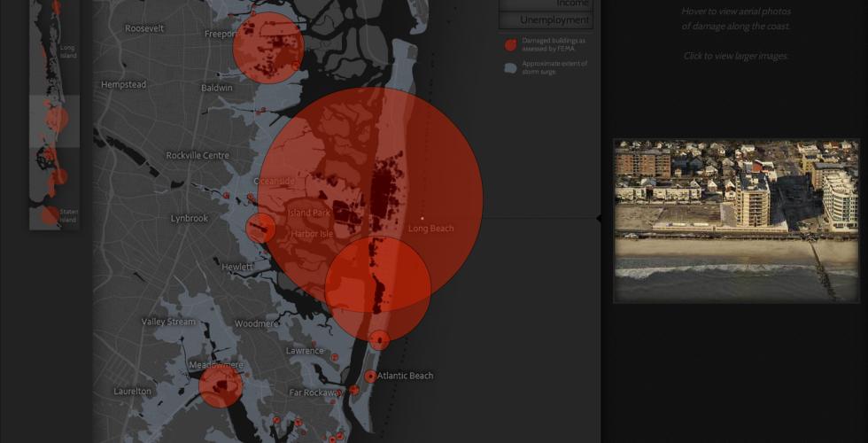Click the 'Click to view larger images' text
Image resolution: width=868 pixels, height=443 pixels.
tap(736, 56)
